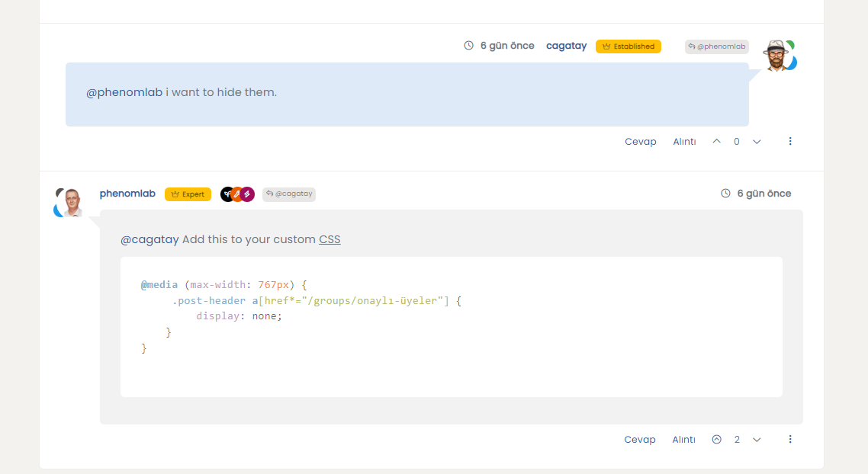Jump to parent post via @phenomlab reply tag
868x474 pixels.
(x=716, y=46)
